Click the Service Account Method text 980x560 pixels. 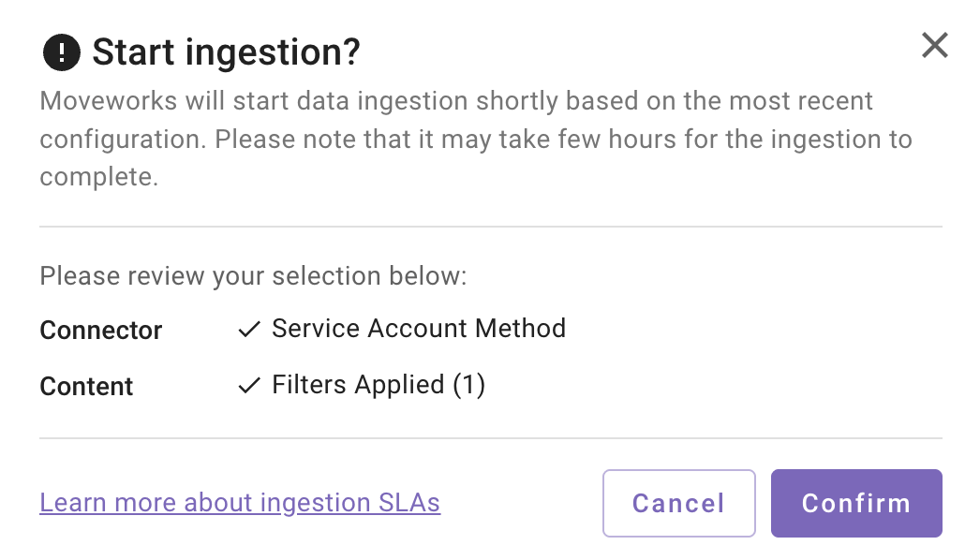click(418, 329)
